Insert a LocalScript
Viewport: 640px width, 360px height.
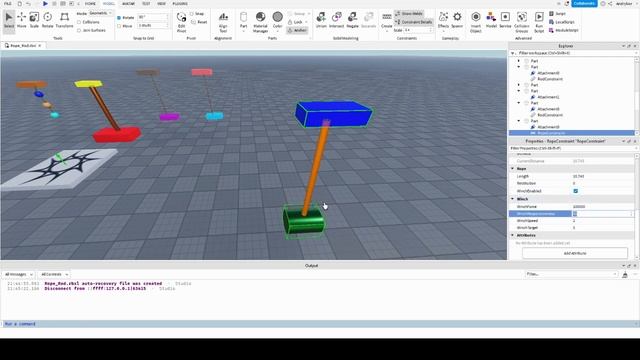click(562, 22)
